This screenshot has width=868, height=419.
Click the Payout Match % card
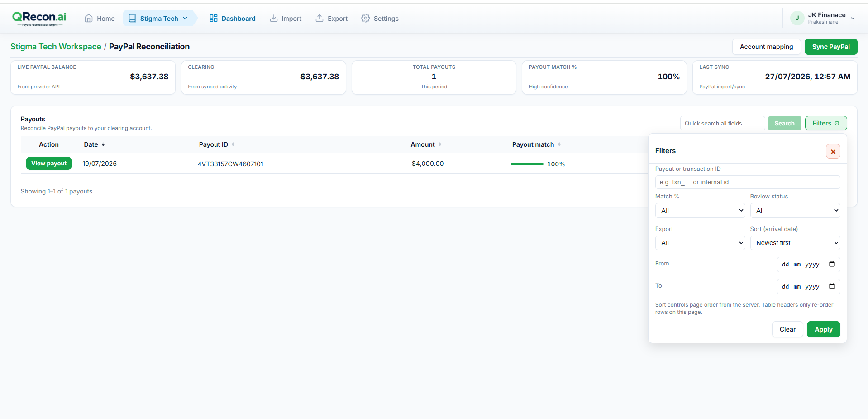click(x=604, y=77)
